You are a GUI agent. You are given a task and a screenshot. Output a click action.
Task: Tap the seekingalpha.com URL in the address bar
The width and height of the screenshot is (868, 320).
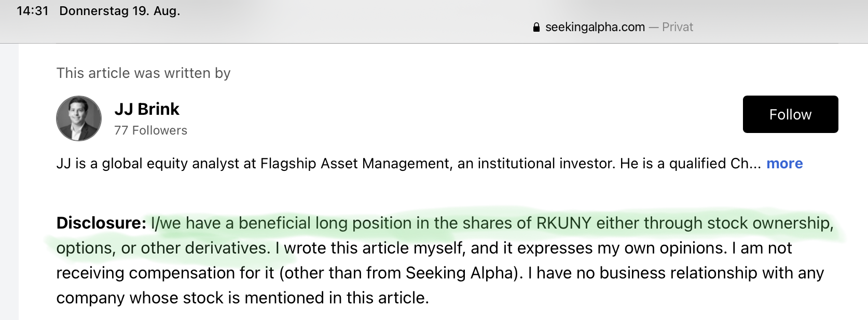(x=595, y=27)
